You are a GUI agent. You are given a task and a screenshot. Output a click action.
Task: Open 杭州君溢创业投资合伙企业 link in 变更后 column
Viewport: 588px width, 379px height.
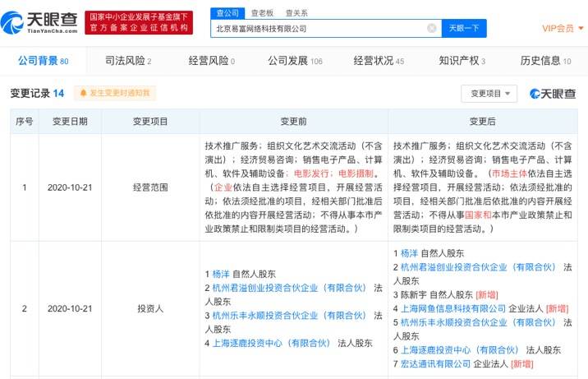pyautogui.click(x=478, y=267)
